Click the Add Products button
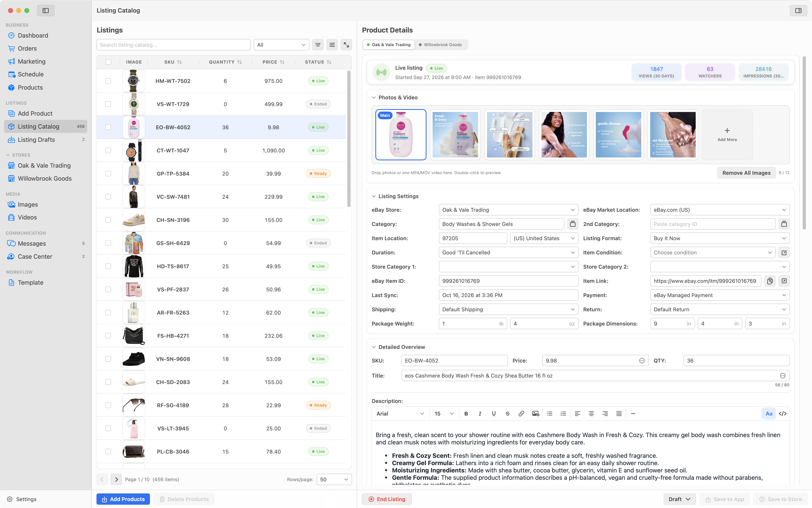Image resolution: width=812 pixels, height=508 pixels. [x=123, y=499]
